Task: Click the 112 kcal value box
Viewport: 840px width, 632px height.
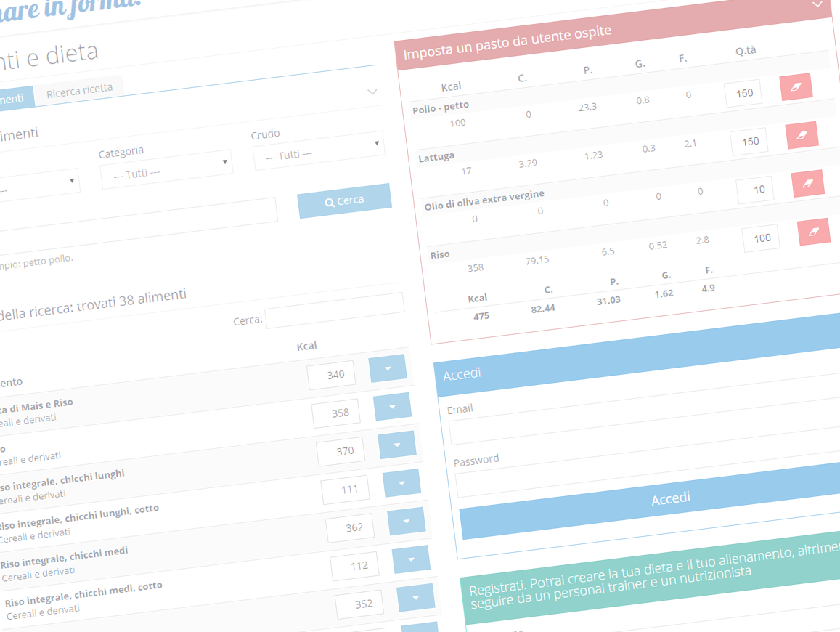Action: click(355, 566)
